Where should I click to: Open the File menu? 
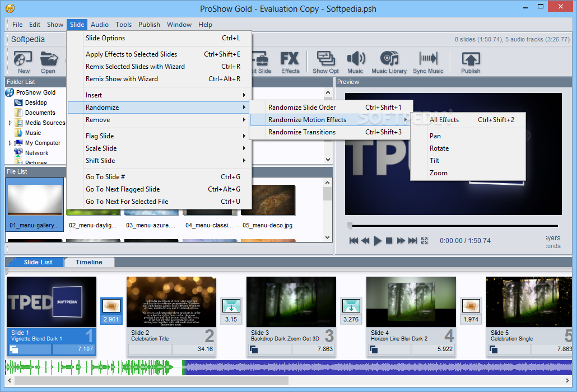(x=17, y=25)
